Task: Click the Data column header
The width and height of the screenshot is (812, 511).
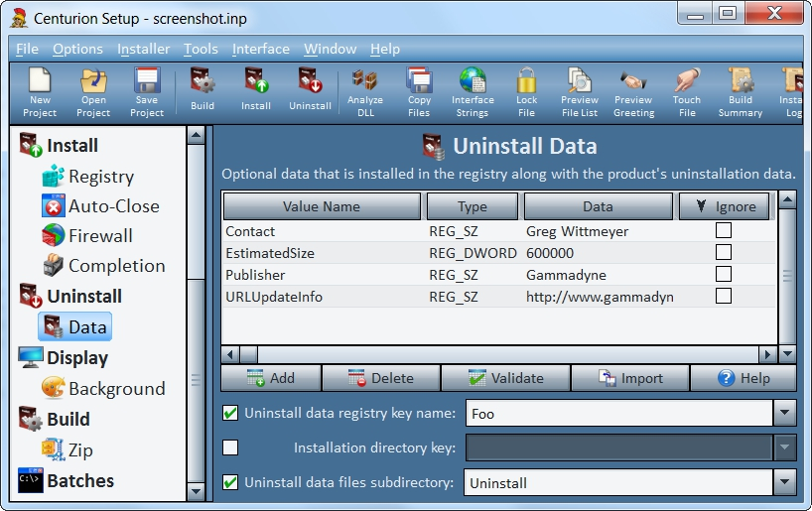Action: tap(599, 206)
